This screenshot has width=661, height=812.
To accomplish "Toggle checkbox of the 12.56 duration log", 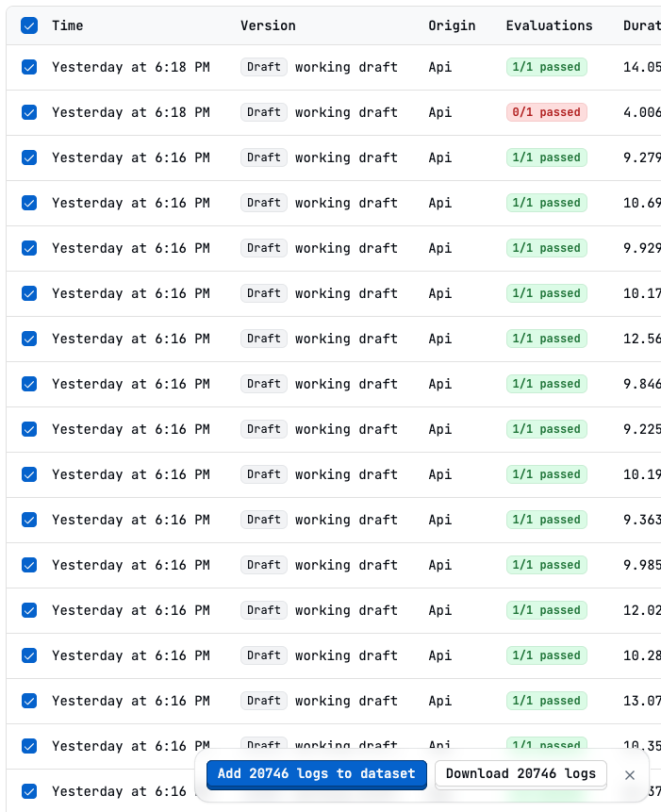I will pos(29,339).
